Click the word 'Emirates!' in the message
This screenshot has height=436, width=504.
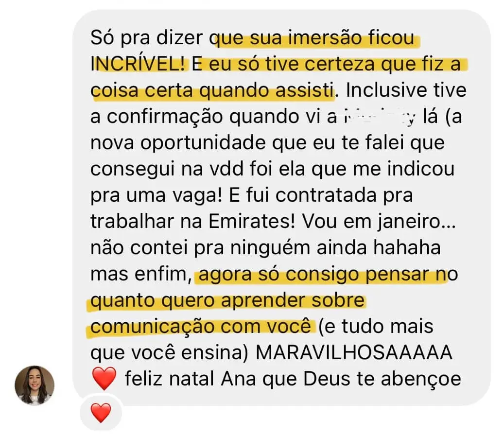coord(252,222)
